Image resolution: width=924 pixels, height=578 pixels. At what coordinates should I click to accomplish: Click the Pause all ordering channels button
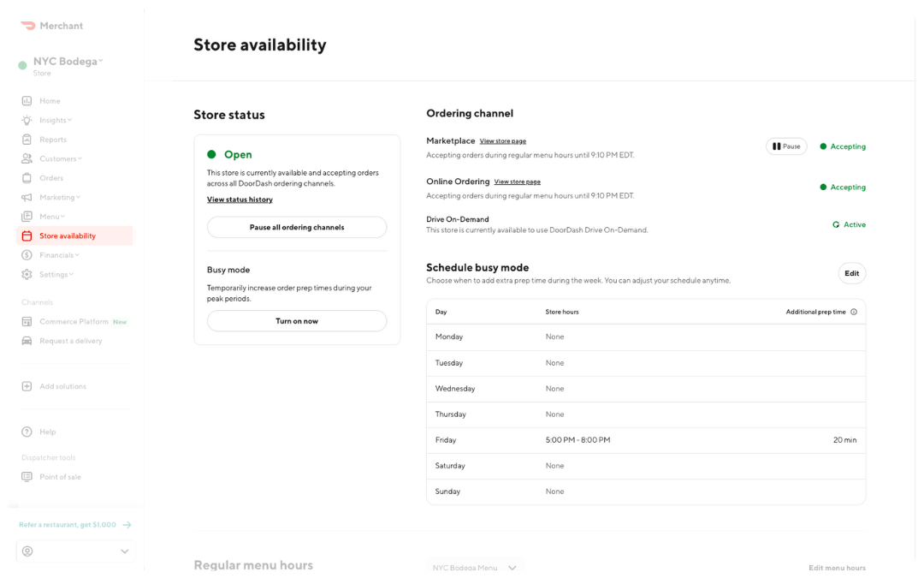296,227
